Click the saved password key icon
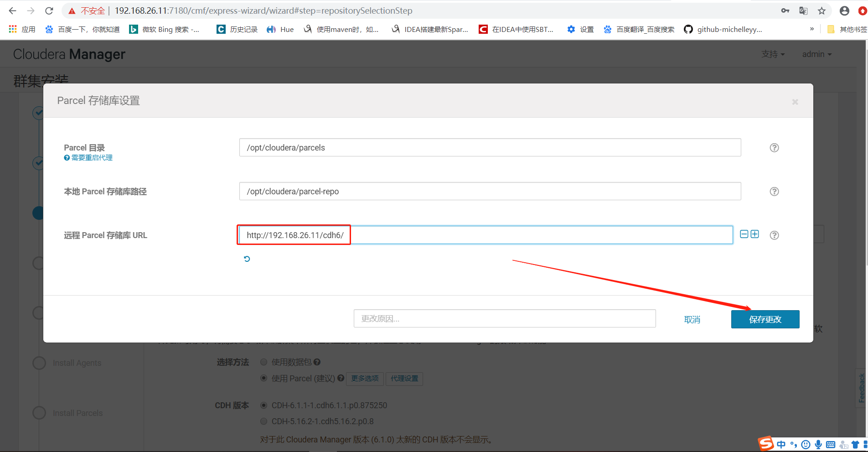The width and height of the screenshot is (868, 452). tap(785, 10)
